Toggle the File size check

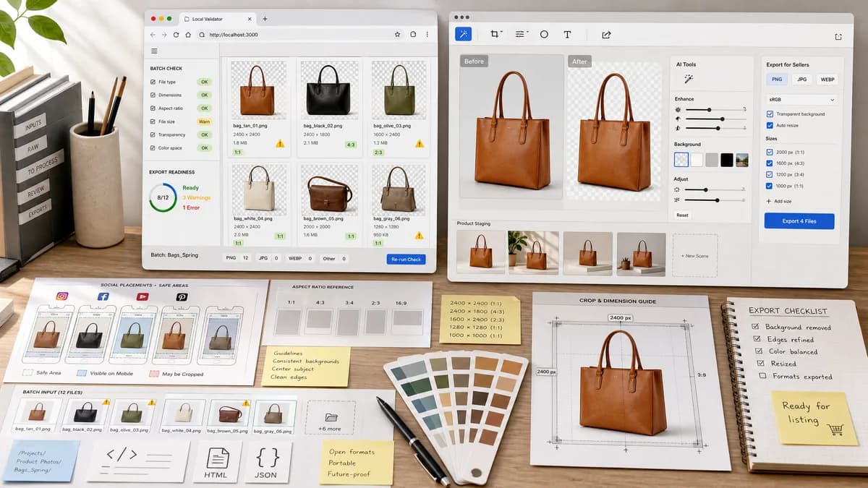coord(153,121)
